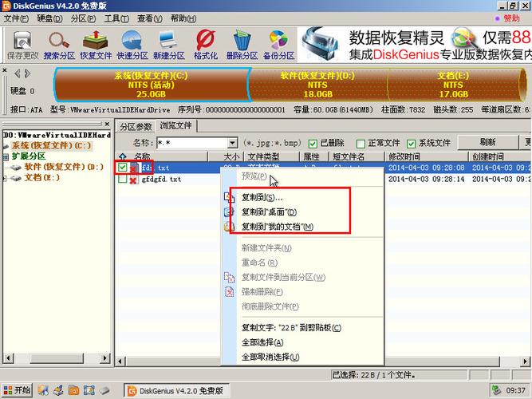Click the 保存更改 (Save Changes) toolbar icon

tap(22, 44)
